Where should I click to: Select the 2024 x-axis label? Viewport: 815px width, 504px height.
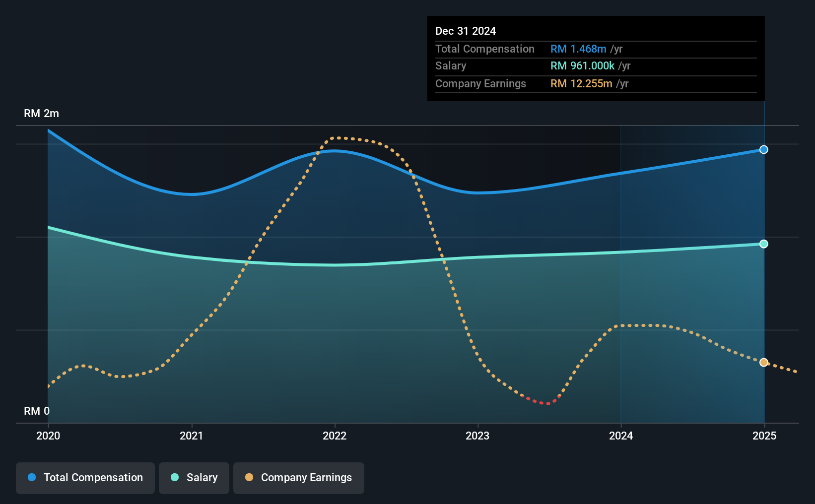[621, 436]
